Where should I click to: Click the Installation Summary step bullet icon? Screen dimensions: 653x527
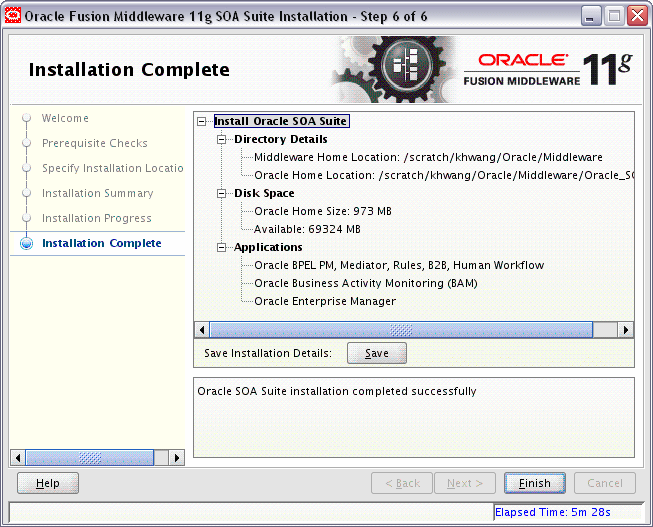26,193
